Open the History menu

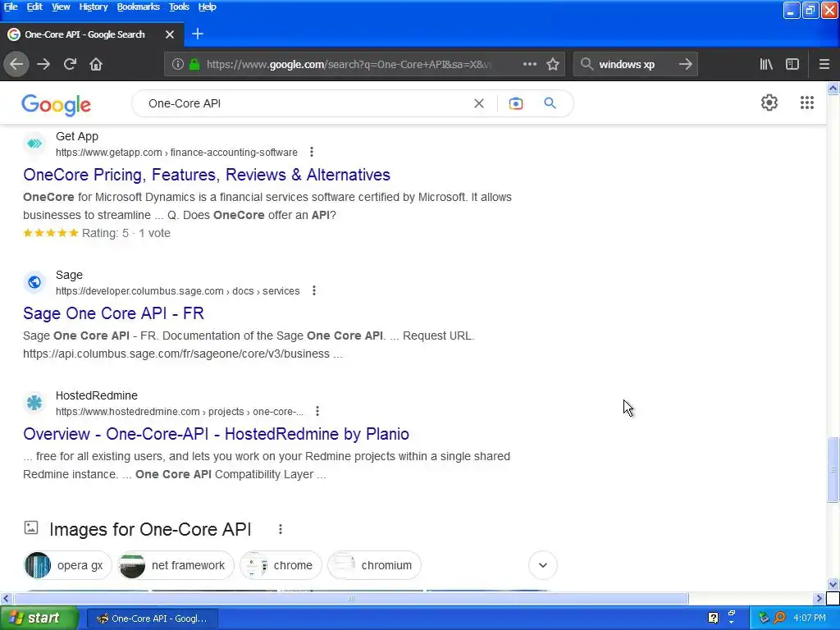click(x=94, y=7)
